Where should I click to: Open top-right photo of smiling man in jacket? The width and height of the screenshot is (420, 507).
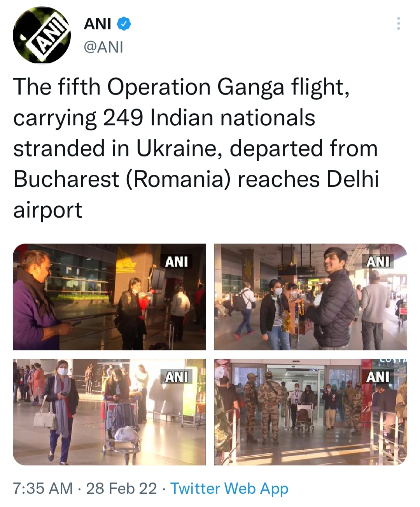click(311, 297)
